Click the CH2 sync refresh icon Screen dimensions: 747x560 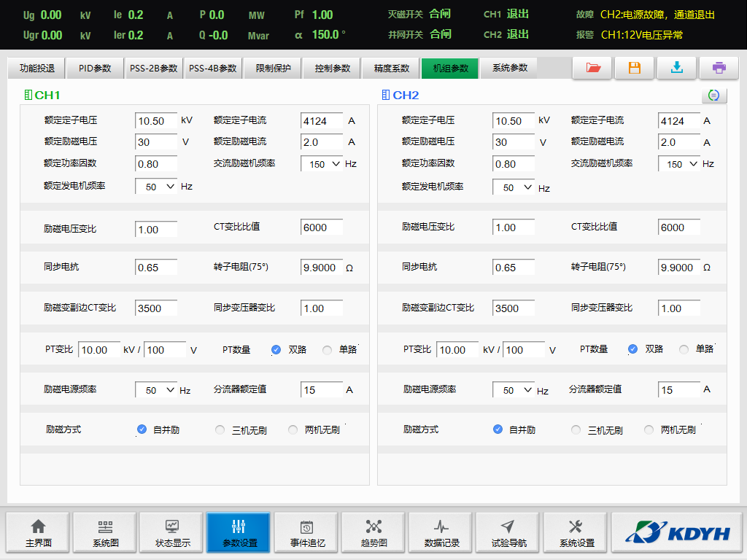[713, 96]
